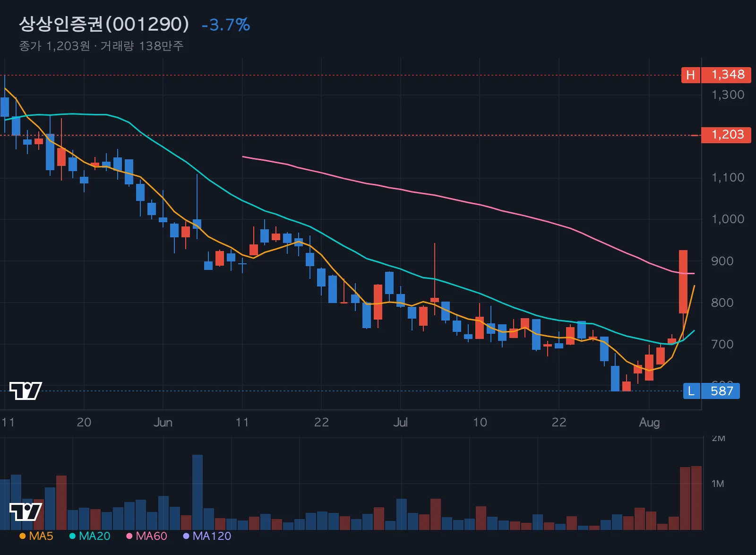The image size is (756, 555).
Task: Click the red H high marker badge
Action: click(x=691, y=75)
